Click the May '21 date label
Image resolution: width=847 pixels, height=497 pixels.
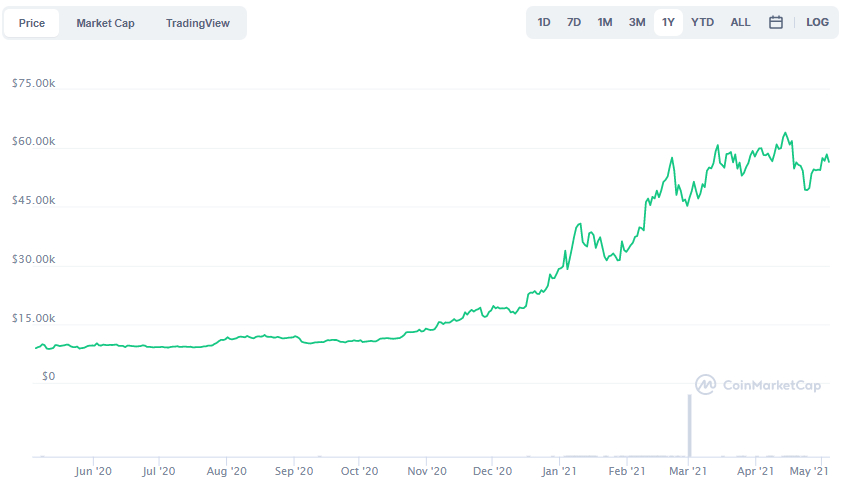pos(809,471)
